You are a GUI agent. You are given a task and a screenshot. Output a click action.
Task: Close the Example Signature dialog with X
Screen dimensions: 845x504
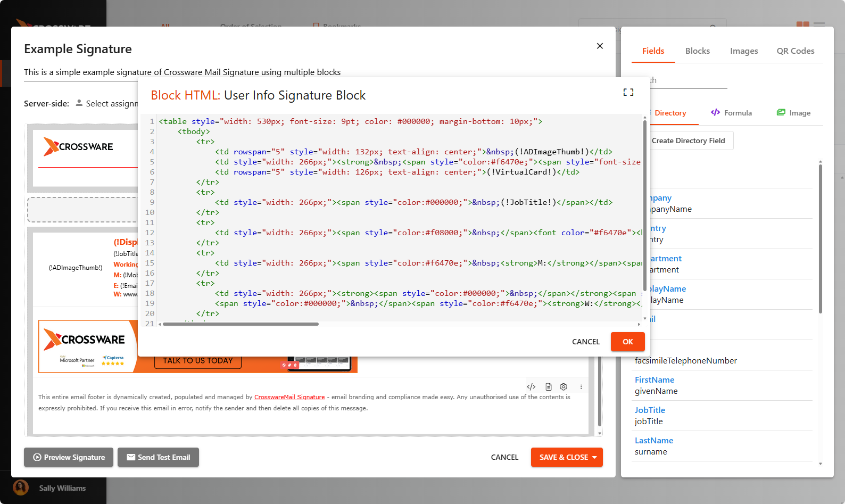pos(600,46)
